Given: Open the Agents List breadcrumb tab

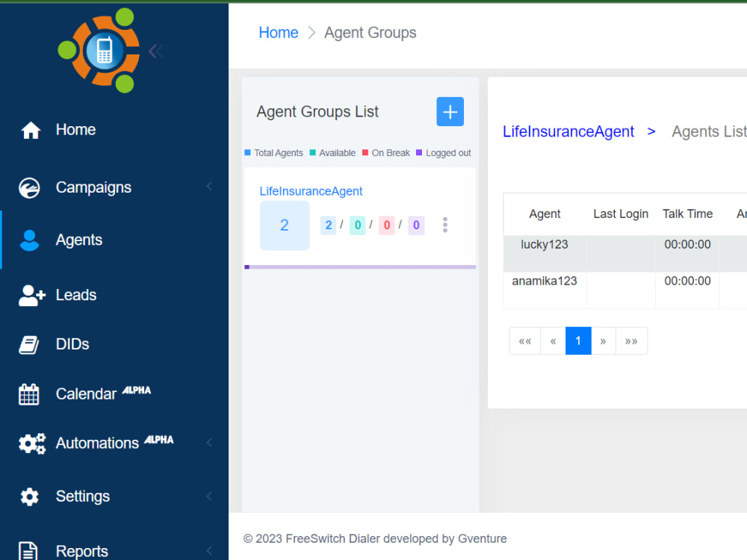Looking at the screenshot, I should [708, 131].
